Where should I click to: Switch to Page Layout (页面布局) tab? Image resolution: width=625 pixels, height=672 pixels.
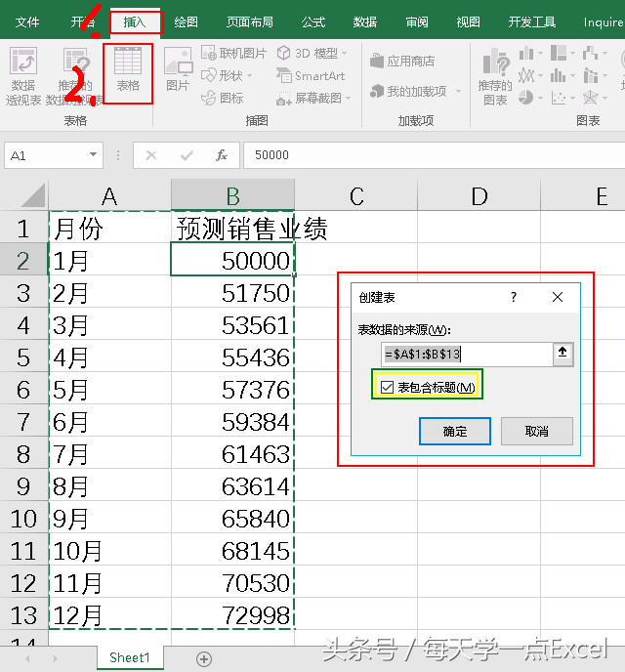tap(250, 21)
